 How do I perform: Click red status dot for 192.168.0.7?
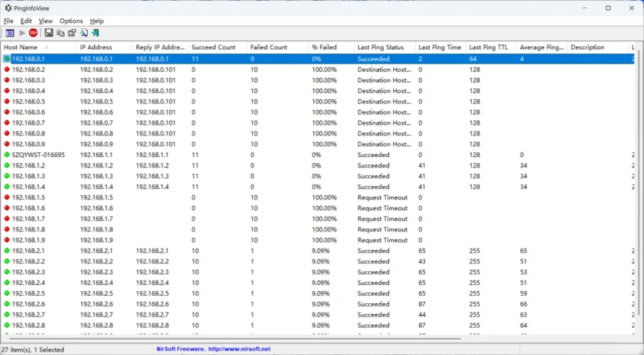[7, 123]
